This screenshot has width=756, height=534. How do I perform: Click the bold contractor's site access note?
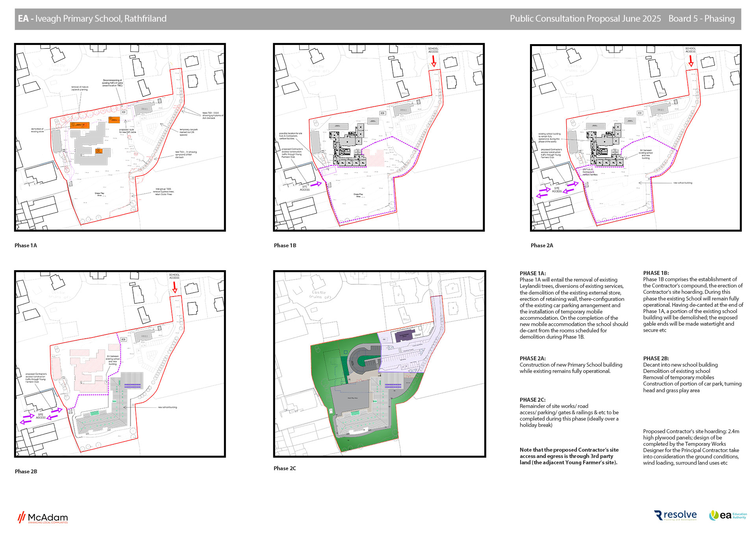(x=569, y=456)
